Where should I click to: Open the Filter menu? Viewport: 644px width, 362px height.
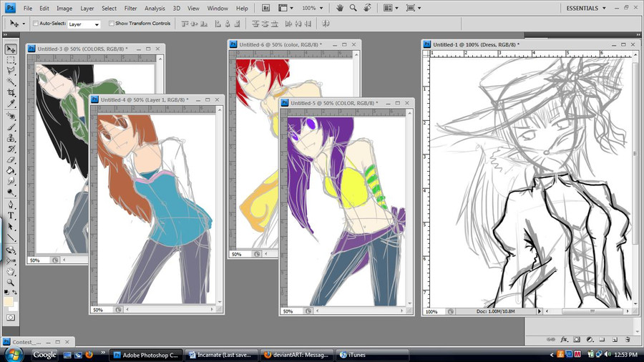coord(130,8)
